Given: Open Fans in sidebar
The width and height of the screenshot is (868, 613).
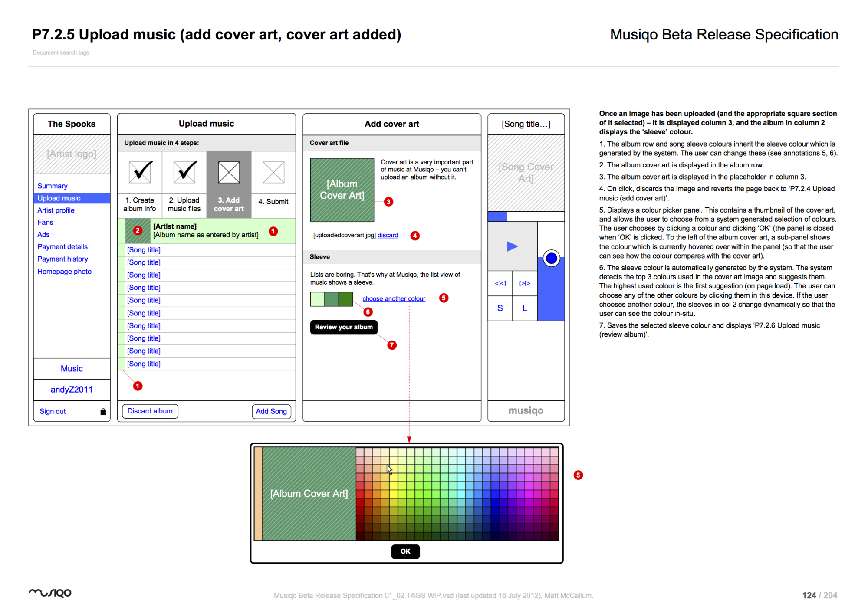Looking at the screenshot, I should click(x=45, y=222).
